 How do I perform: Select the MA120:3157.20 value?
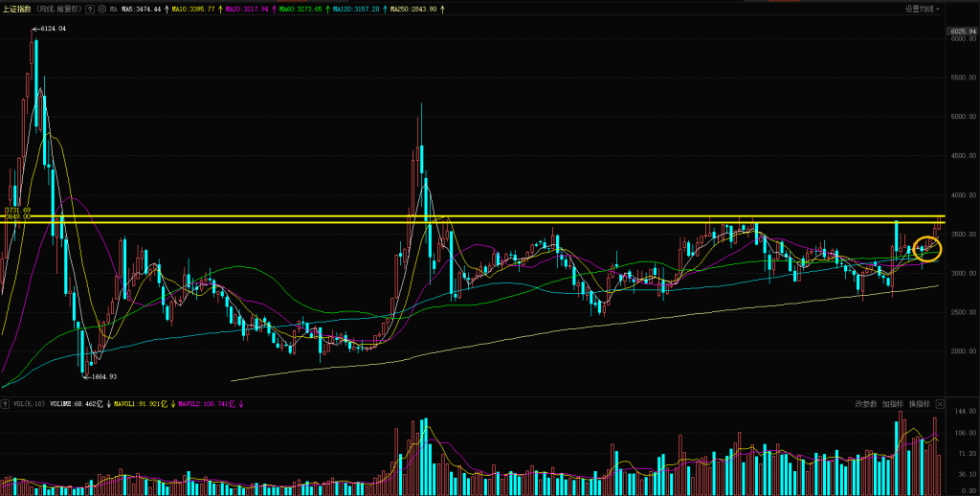pyautogui.click(x=356, y=10)
